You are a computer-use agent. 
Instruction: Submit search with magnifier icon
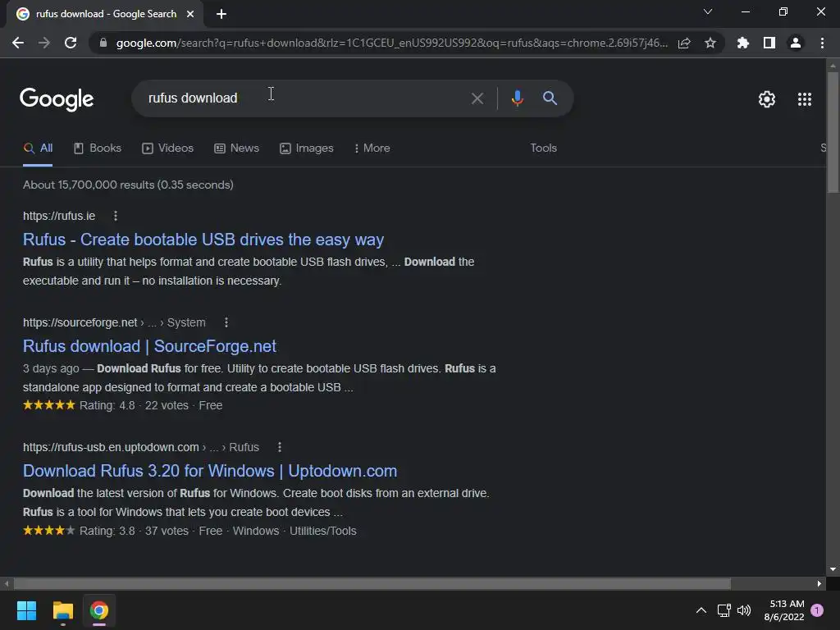550,98
